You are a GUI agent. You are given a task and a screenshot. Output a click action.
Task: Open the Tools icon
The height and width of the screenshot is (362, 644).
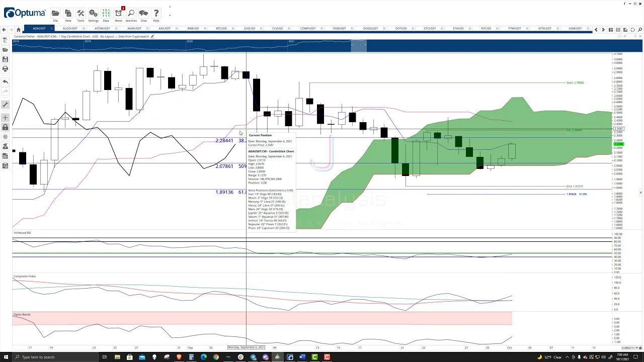tap(80, 14)
